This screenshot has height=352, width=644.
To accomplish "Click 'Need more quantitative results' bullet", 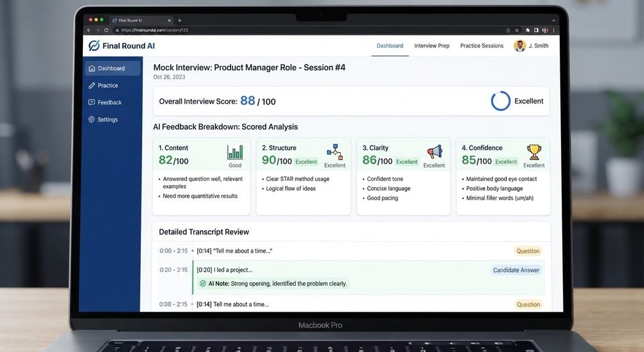I will click(x=200, y=196).
